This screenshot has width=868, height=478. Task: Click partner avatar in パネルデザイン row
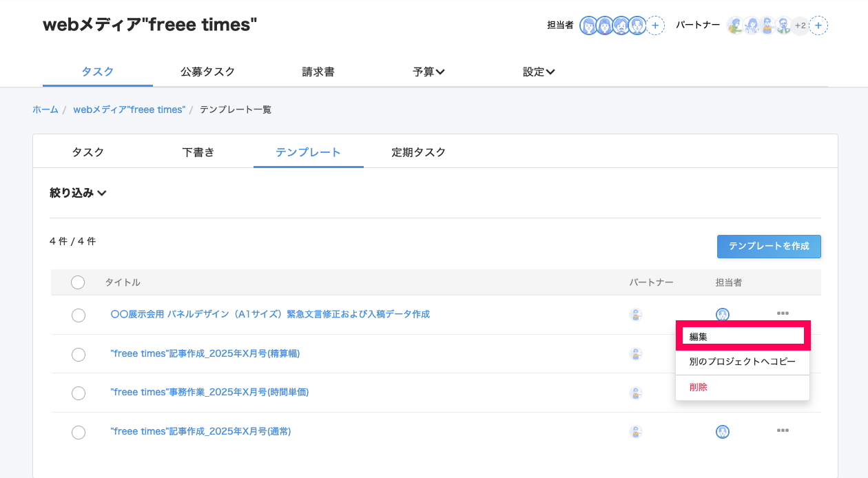pyautogui.click(x=636, y=315)
